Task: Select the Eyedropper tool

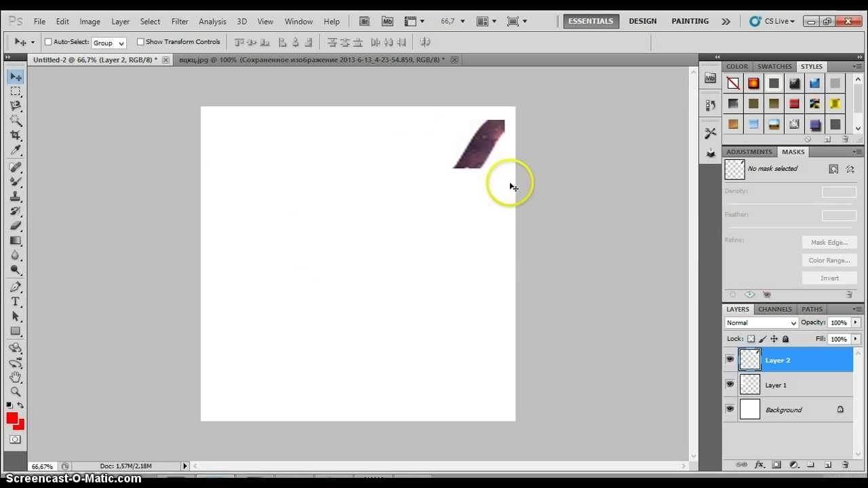Action: click(x=16, y=151)
